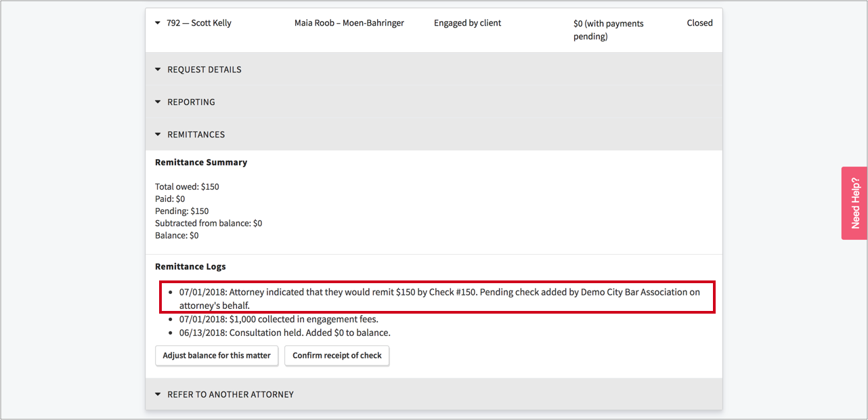Click the Closed status label

click(699, 23)
